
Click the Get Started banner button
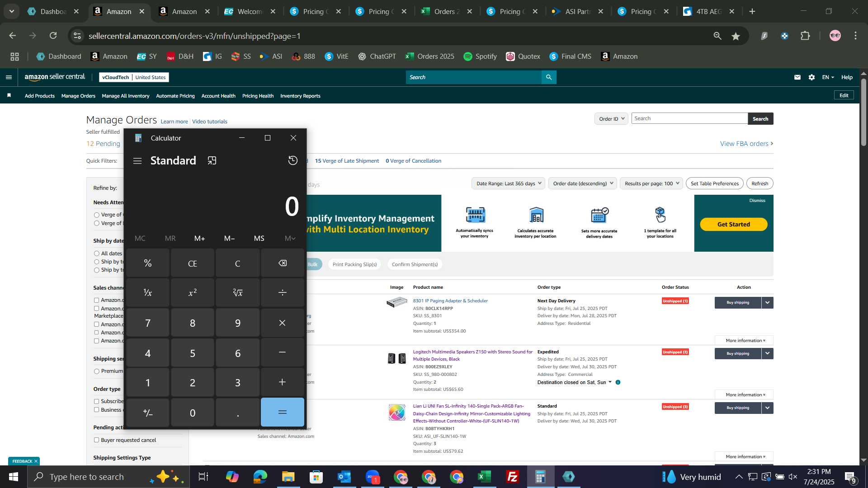tap(734, 225)
